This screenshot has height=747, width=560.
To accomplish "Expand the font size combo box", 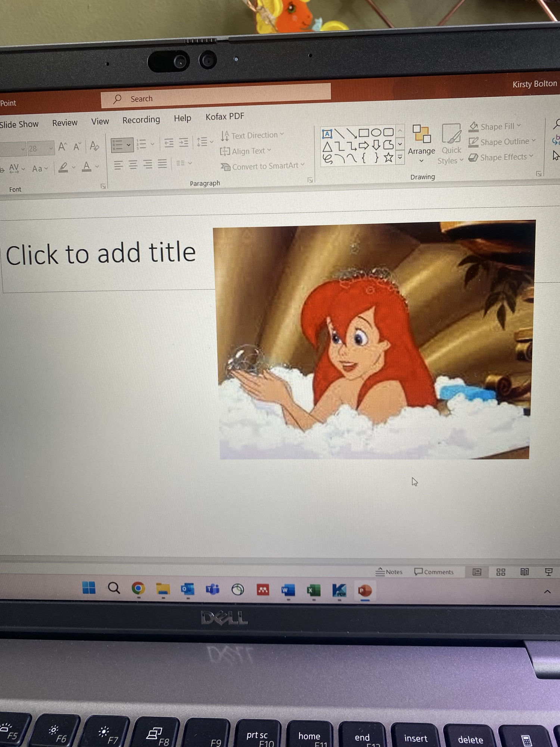I will click(x=51, y=148).
